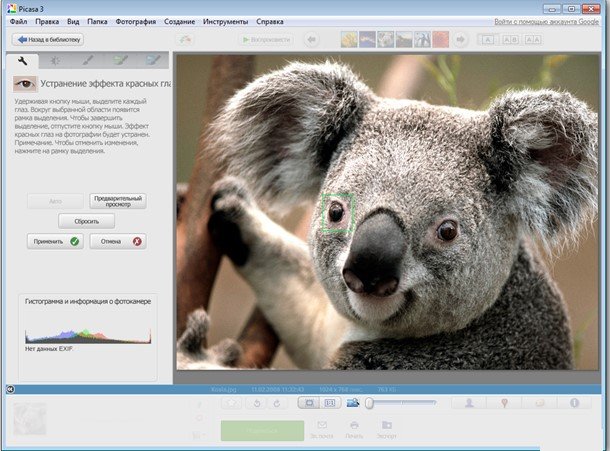
Task: Choose side-by-side different images AB view
Action: [x=510, y=40]
